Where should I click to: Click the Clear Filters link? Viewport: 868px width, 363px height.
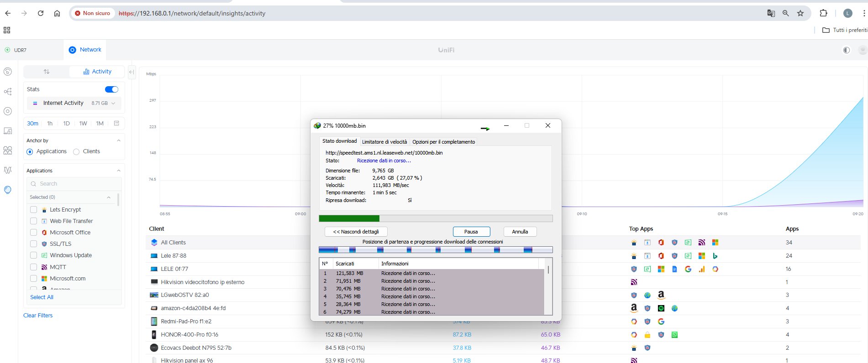(x=38, y=316)
